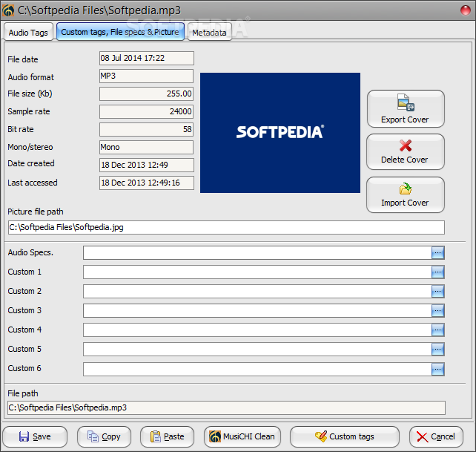Click the picture export icon above Export Cover
This screenshot has height=452, width=476.
tap(406, 102)
